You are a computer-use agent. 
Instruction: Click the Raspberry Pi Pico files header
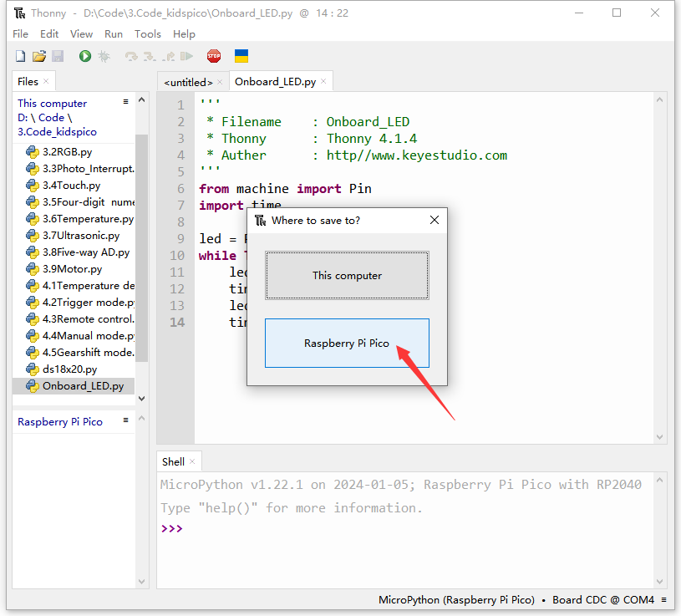click(x=60, y=422)
